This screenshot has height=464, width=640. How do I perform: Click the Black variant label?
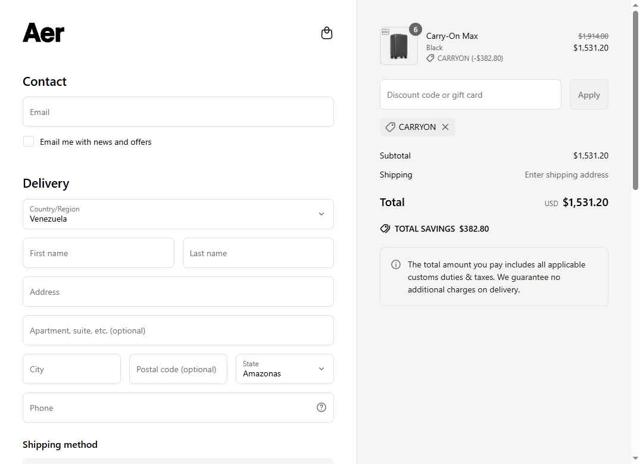click(434, 48)
